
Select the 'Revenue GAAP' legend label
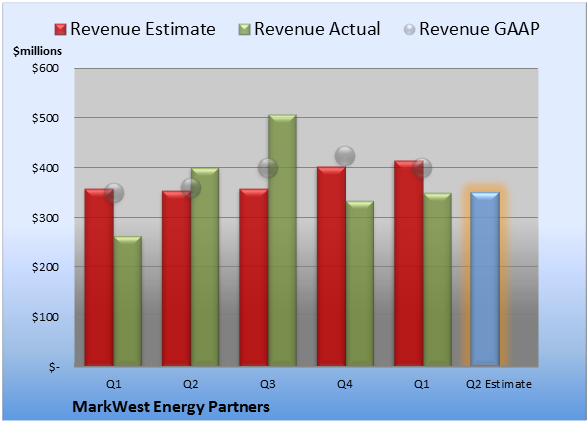(479, 29)
